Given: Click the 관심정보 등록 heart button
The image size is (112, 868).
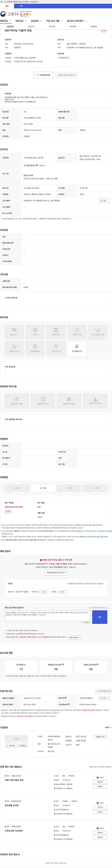Looking at the screenshot, I should (x=43, y=75).
